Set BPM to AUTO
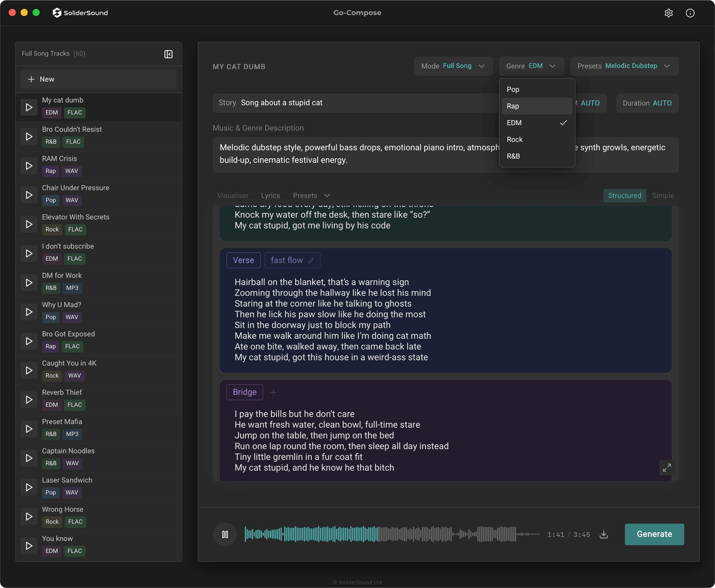Screen dimensions: 715x588 [590, 103]
